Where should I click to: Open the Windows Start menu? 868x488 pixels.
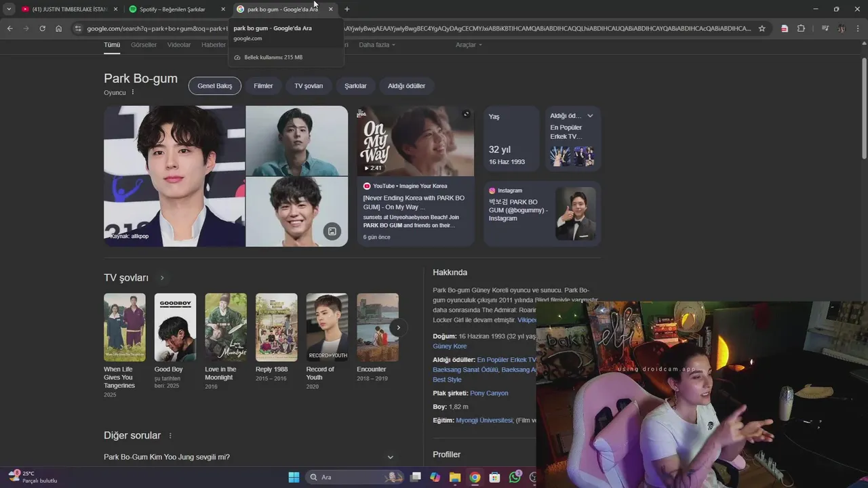click(294, 477)
